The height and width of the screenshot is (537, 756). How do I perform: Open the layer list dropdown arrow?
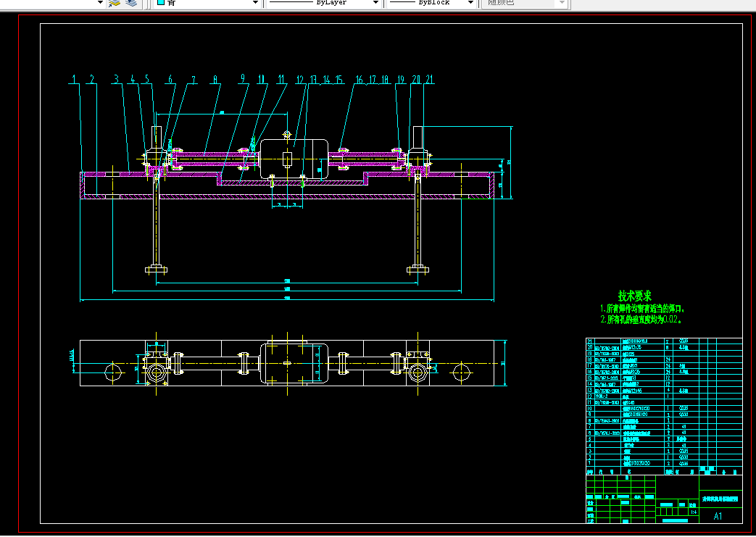[100, 3]
